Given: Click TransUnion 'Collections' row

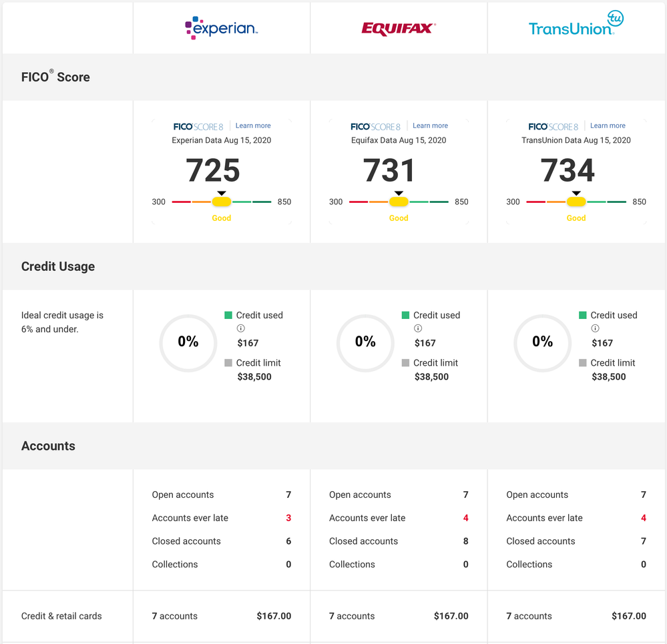Looking at the screenshot, I should tap(576, 565).
